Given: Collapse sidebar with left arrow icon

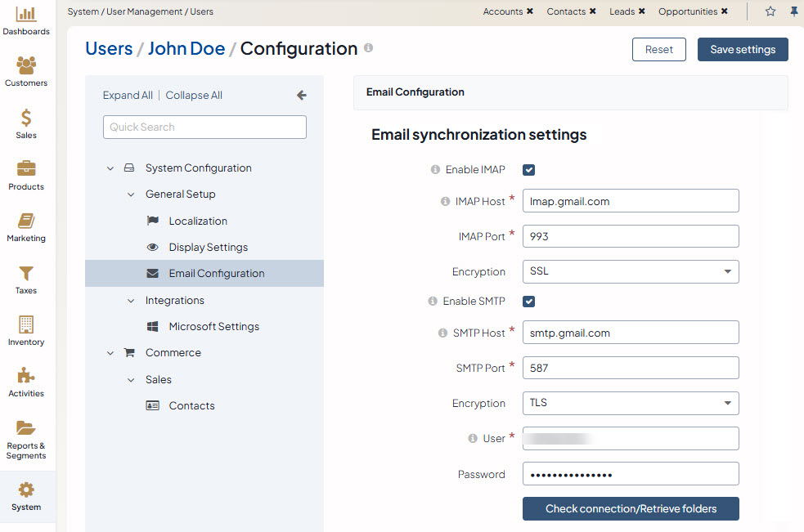Looking at the screenshot, I should coord(301,96).
